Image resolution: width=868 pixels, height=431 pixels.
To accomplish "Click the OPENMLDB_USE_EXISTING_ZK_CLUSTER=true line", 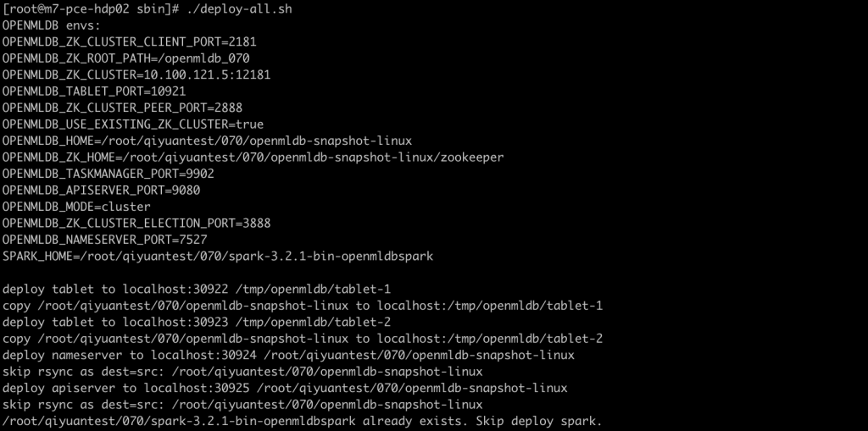I will [x=133, y=124].
